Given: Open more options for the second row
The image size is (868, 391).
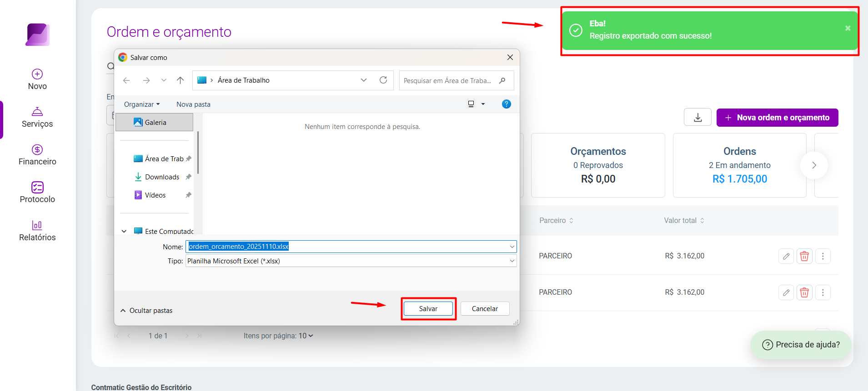Looking at the screenshot, I should pos(823,292).
